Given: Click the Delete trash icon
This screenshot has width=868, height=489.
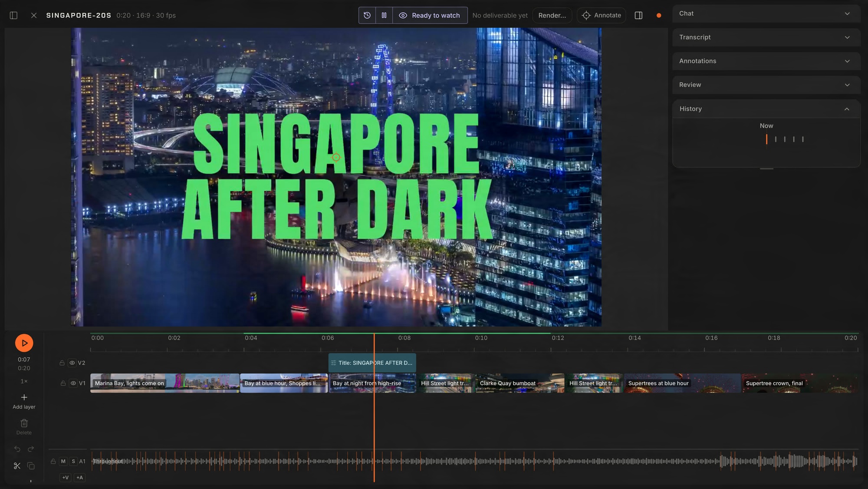Looking at the screenshot, I should (x=24, y=423).
